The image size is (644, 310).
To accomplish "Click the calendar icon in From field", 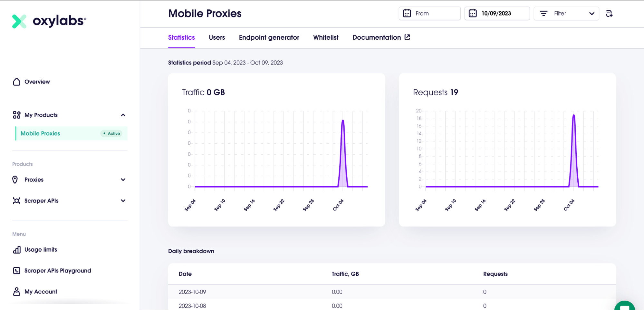I will [407, 14].
